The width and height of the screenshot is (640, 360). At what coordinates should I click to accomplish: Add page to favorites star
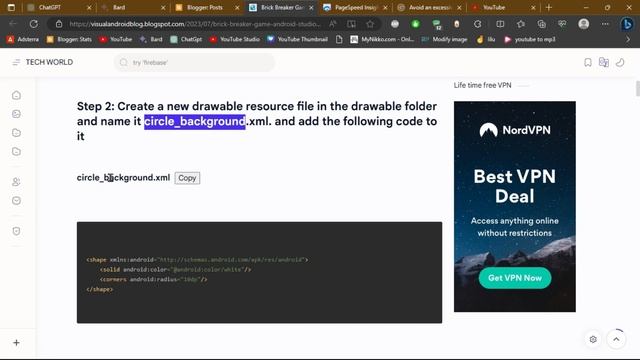(370, 24)
